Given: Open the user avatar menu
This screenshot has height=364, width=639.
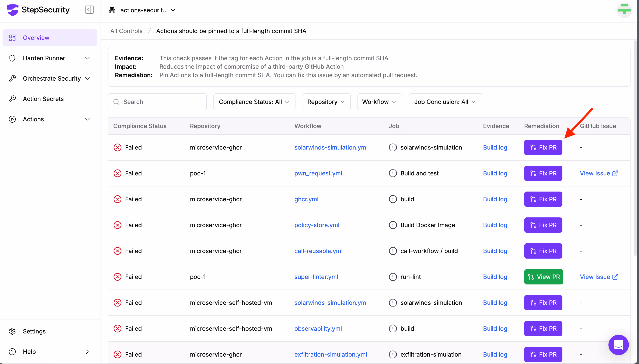Looking at the screenshot, I should coord(624,10).
